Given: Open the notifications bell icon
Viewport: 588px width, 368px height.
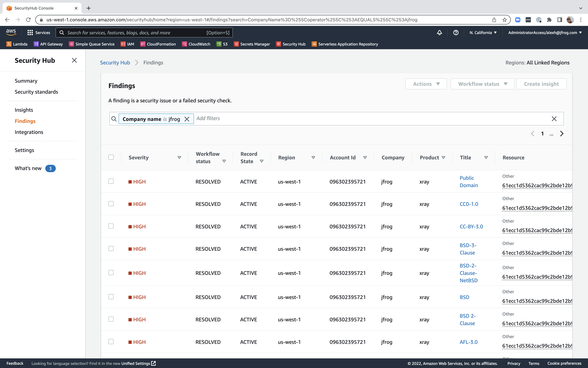Looking at the screenshot, I should (x=439, y=33).
